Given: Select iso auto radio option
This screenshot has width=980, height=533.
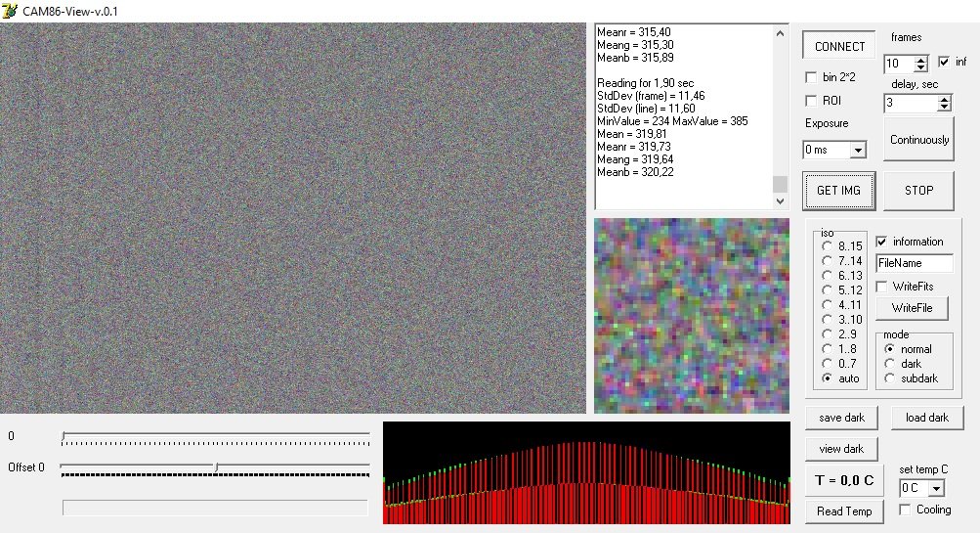Looking at the screenshot, I should pos(827,378).
